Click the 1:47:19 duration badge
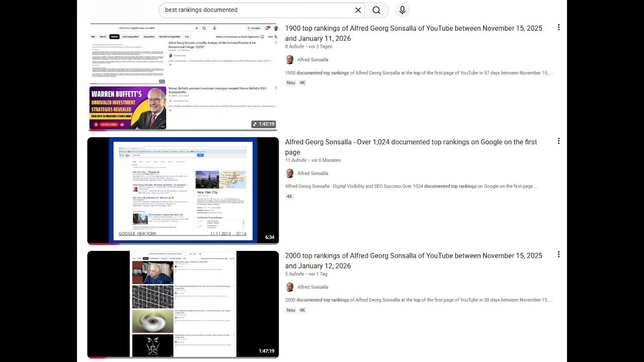Screen dimensions: 644x362 tap(267, 351)
